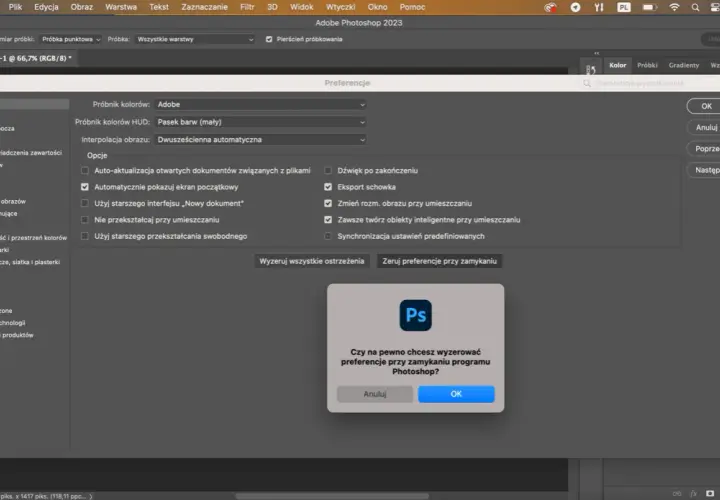Click the horizontal scrollbar under the canvas
This screenshot has width=720, height=500.
pyautogui.click(x=332, y=496)
